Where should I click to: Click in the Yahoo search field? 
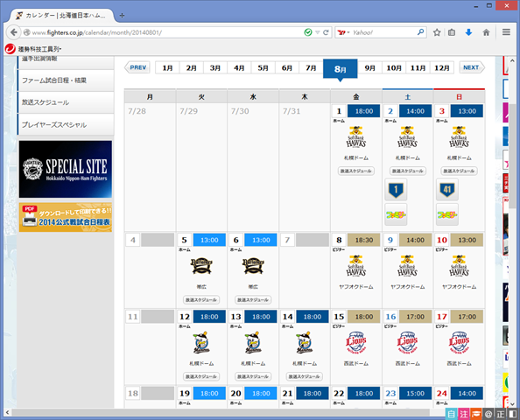pyautogui.click(x=383, y=32)
